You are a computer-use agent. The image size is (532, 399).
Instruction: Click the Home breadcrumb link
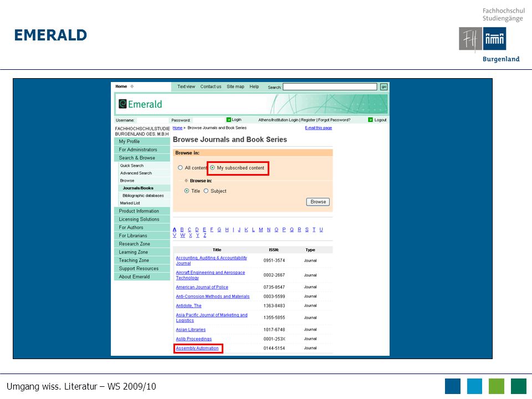(177, 128)
